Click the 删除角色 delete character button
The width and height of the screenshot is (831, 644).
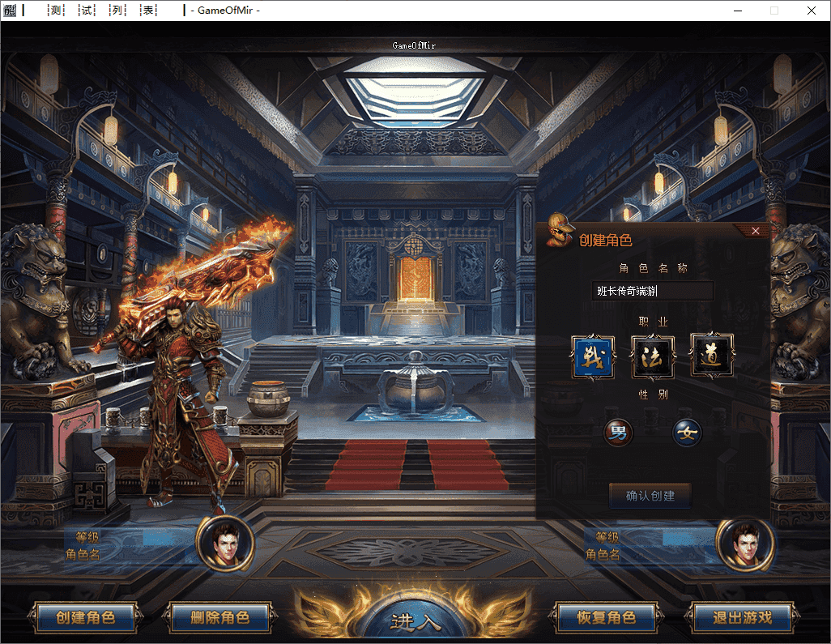point(220,617)
